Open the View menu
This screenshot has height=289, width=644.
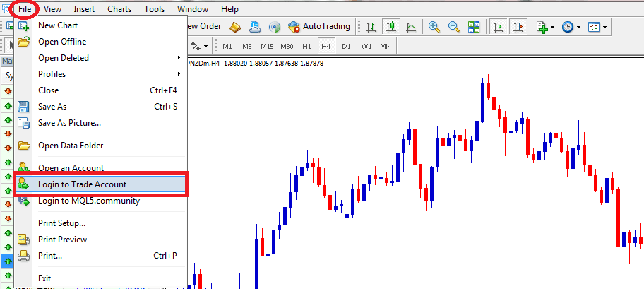pos(52,8)
